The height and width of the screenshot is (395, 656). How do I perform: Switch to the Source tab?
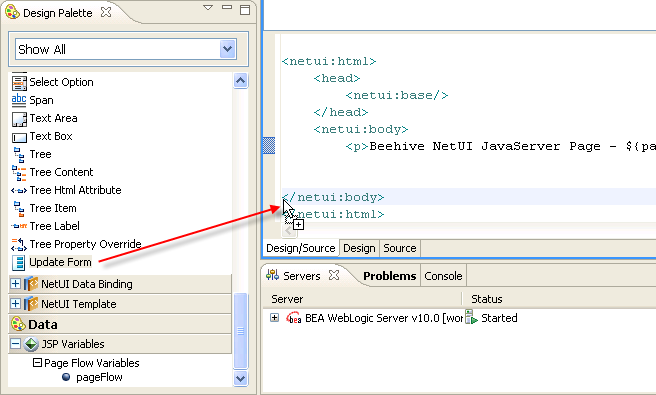400,248
